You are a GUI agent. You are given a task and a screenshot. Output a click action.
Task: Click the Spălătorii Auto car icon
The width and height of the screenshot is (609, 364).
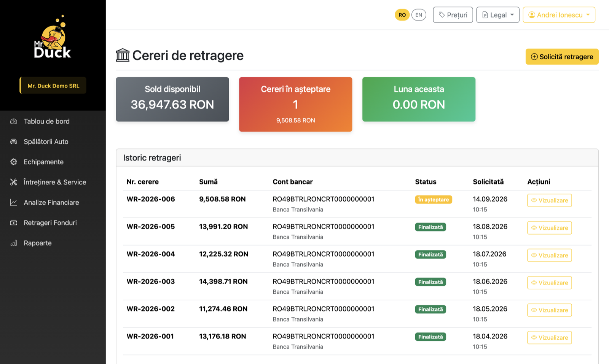pos(14,141)
